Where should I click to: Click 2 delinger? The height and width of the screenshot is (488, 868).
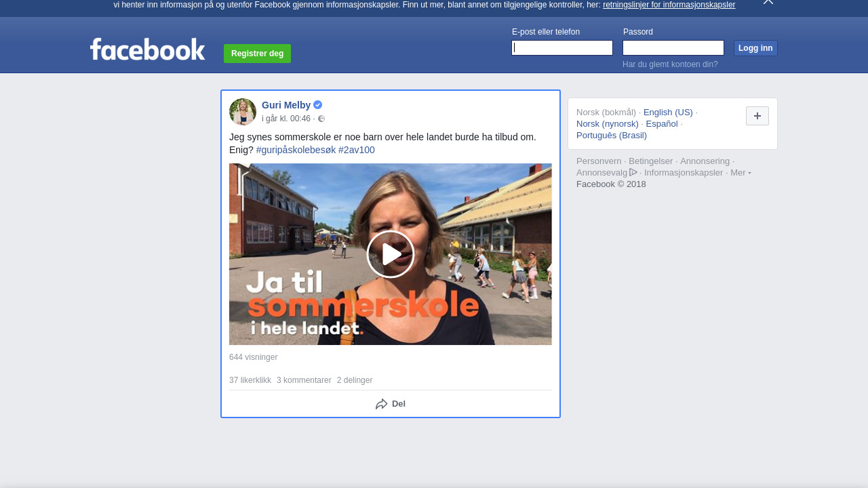(x=355, y=380)
